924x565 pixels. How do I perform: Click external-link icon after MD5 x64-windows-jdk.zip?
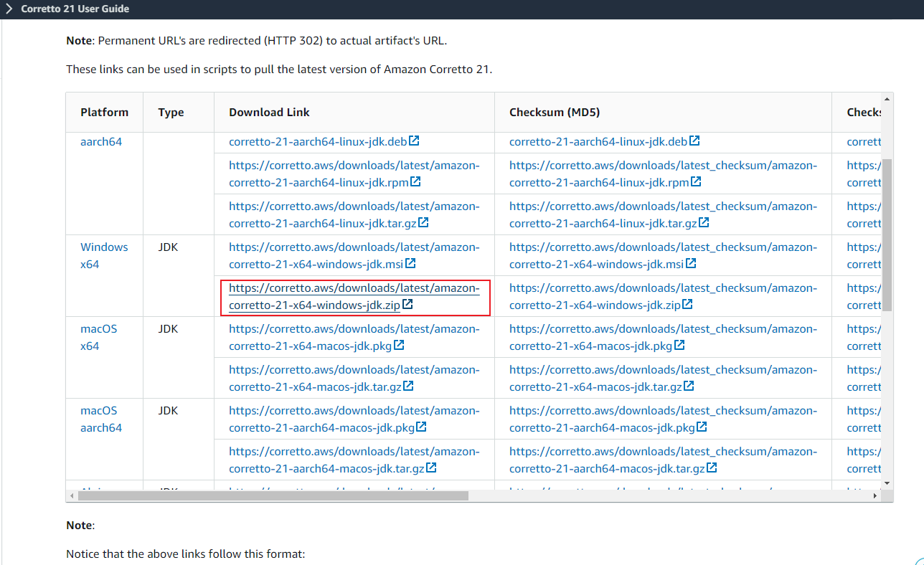click(688, 304)
